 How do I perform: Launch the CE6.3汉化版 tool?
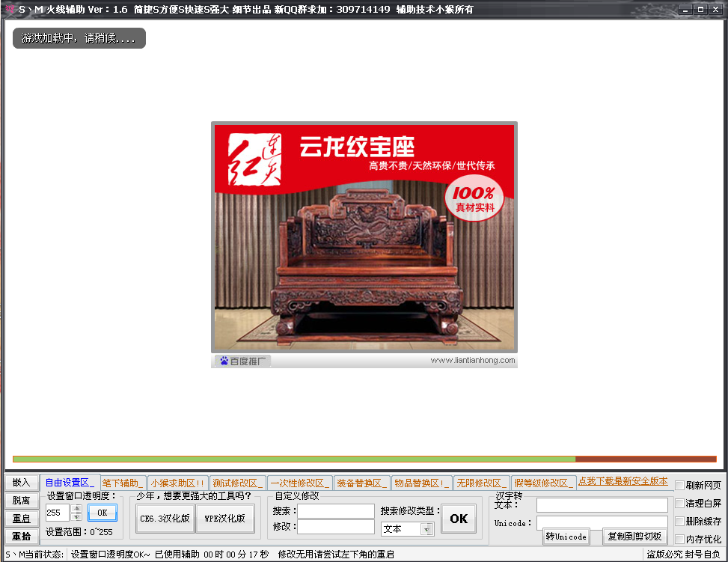[165, 519]
